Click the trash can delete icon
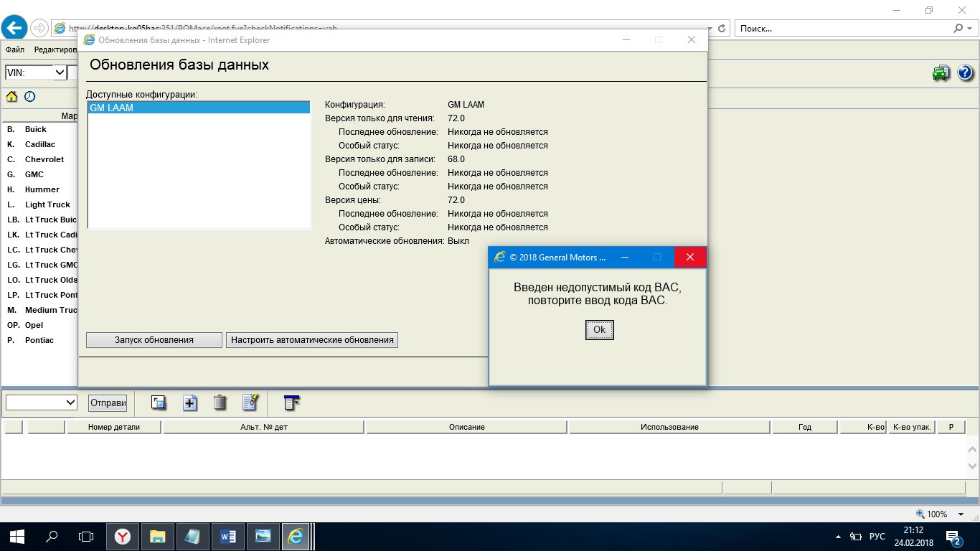Viewport: 980px width, 551px height. (x=220, y=403)
